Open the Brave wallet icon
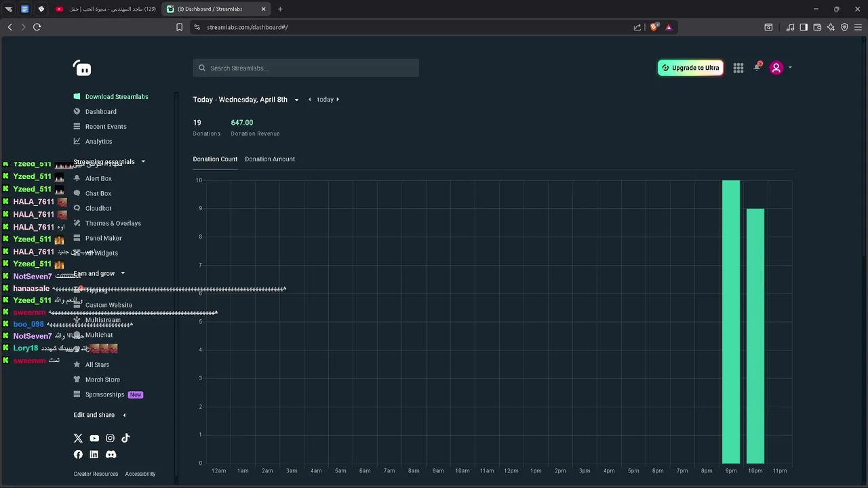 pos(817,27)
